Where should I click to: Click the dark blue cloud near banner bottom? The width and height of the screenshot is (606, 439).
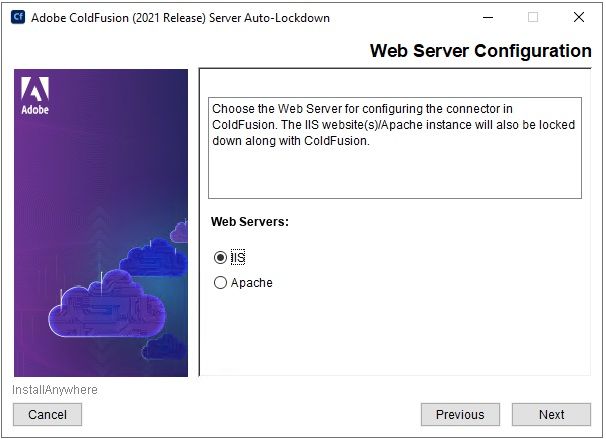point(165,347)
